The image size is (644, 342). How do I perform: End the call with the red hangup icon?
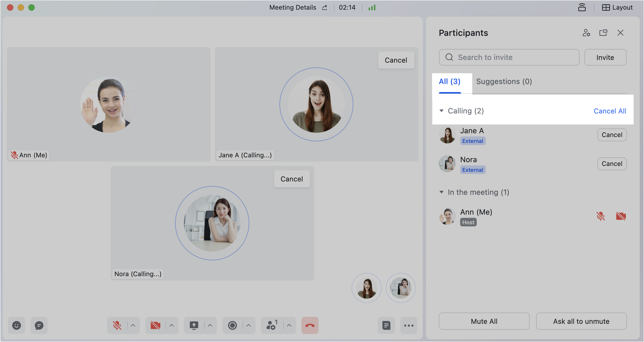309,325
